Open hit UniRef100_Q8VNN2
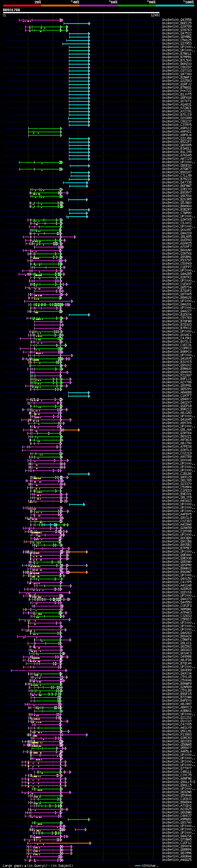 coord(177,37)
